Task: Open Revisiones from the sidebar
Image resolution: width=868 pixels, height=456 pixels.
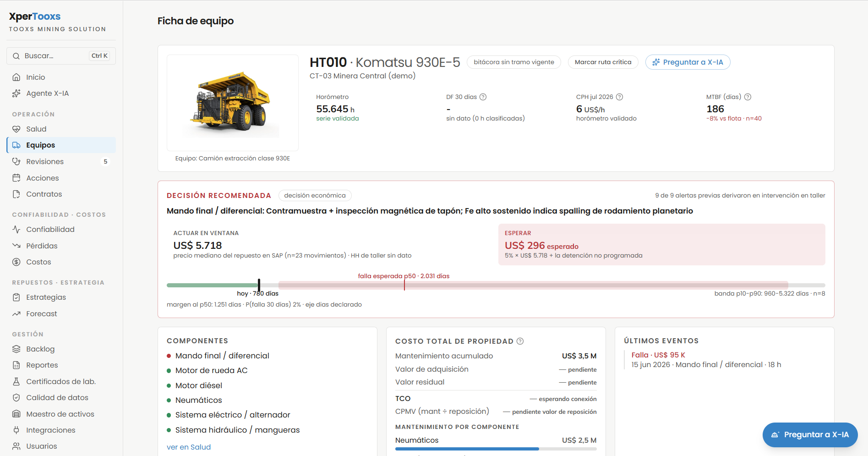Action: click(61, 161)
